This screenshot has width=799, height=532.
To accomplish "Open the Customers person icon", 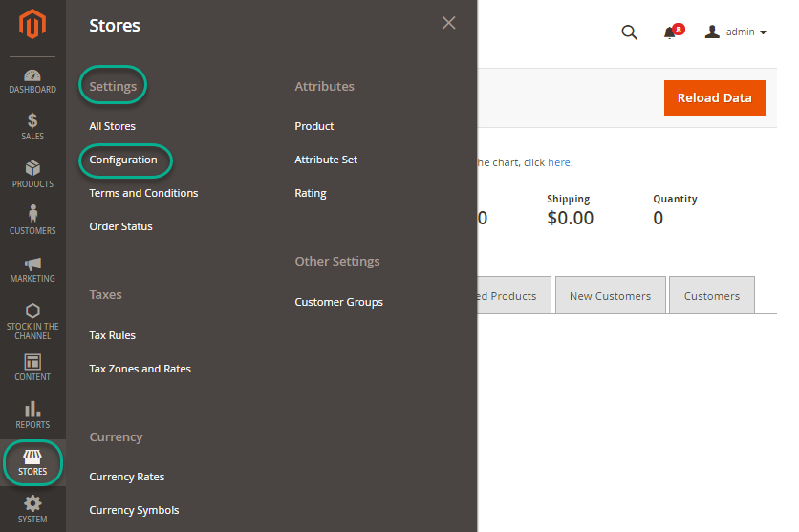I will coord(32,214).
